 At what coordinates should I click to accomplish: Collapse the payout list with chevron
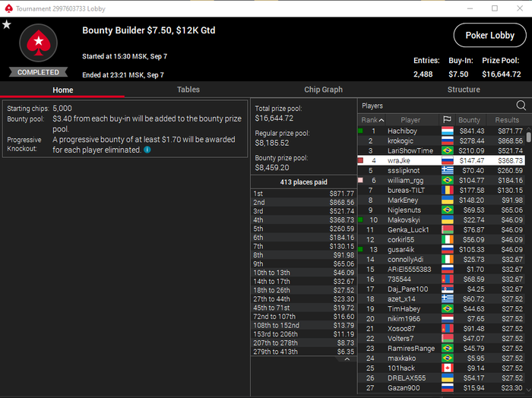(347, 359)
